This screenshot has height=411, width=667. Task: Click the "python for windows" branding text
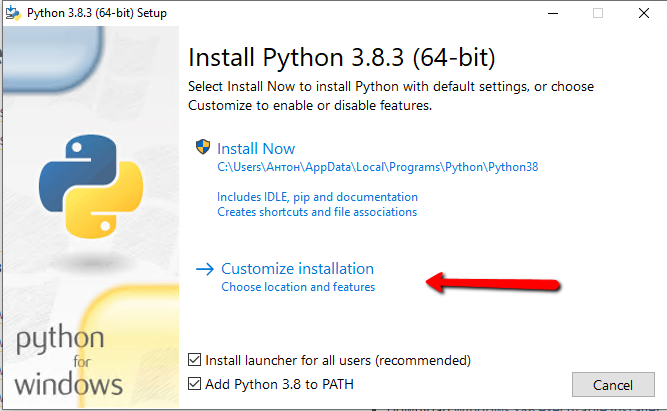(69, 360)
